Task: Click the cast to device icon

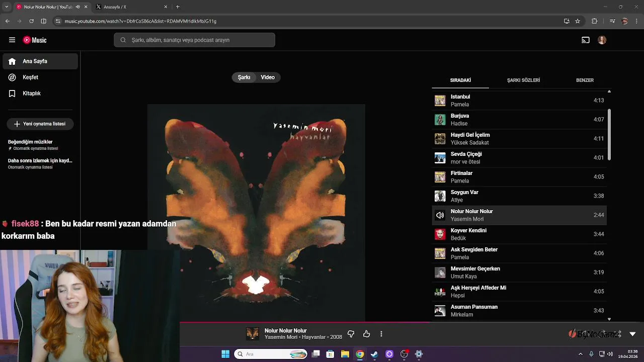Action: pos(586,40)
